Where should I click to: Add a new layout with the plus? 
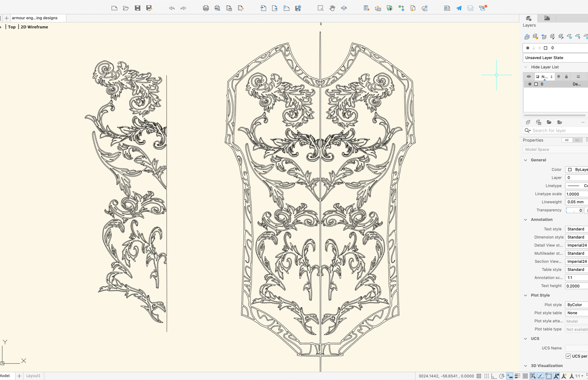(19, 376)
